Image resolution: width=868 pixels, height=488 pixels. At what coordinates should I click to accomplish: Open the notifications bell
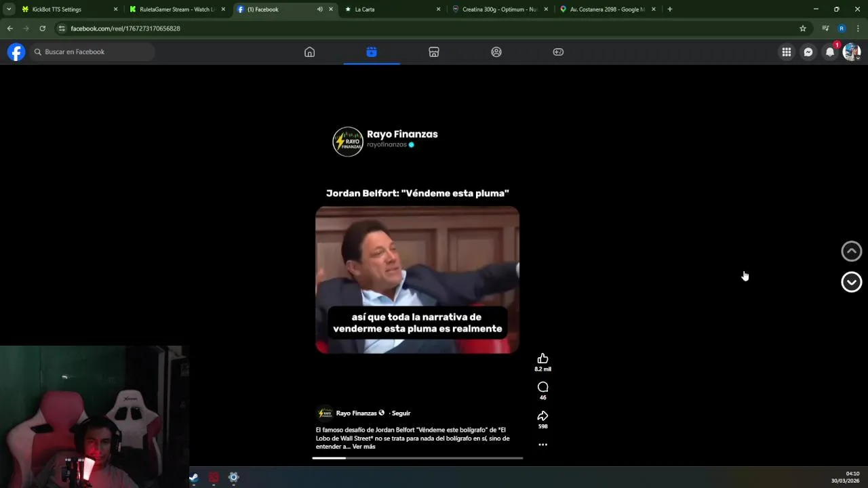[830, 52]
